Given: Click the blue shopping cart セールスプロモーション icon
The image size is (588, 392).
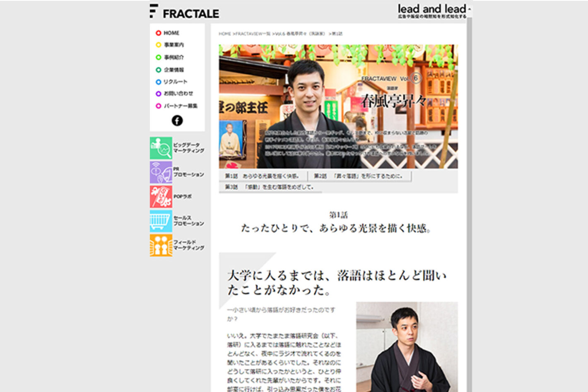Looking at the screenshot, I should tap(161, 221).
